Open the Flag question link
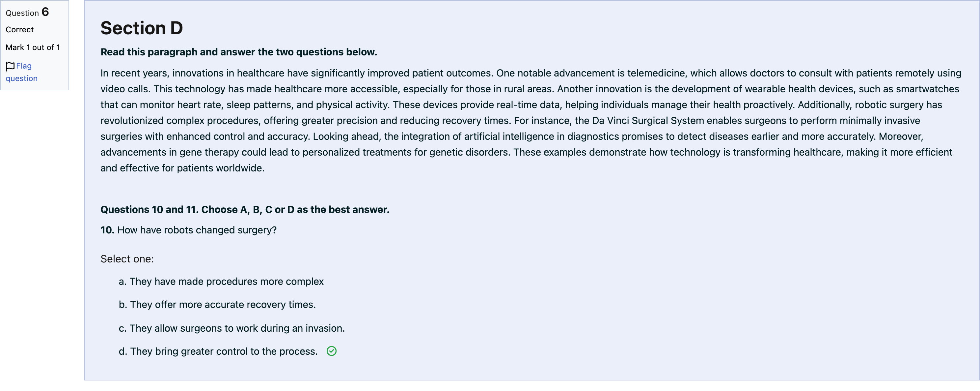The image size is (980, 391). 22,72
